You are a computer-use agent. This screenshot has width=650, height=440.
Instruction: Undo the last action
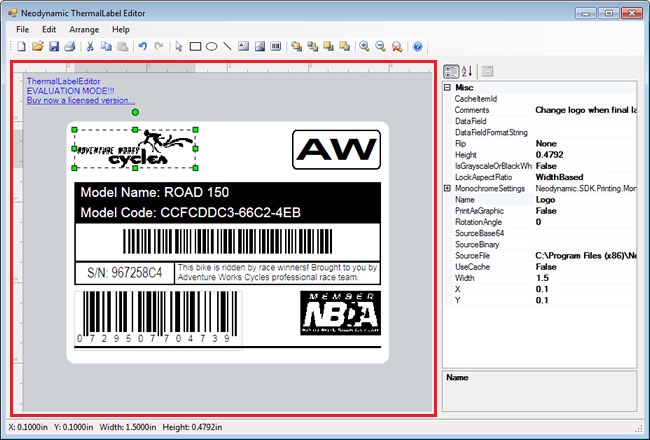pyautogui.click(x=143, y=46)
